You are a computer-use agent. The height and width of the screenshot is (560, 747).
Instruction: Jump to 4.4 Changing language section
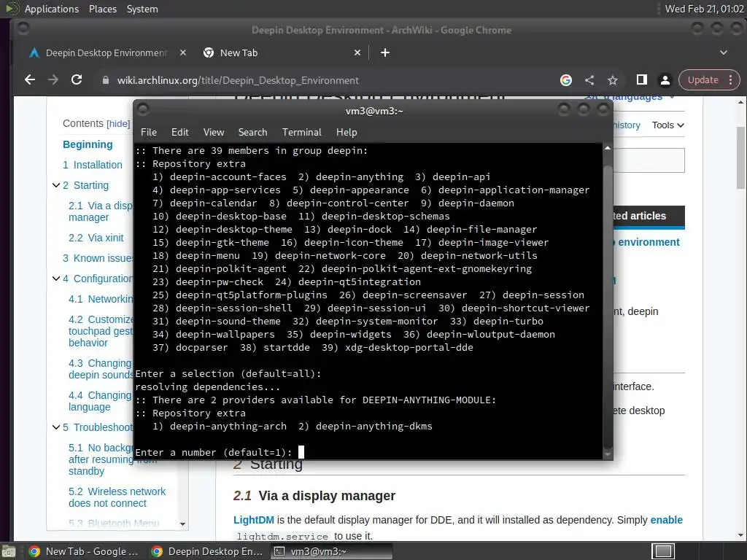[x=101, y=401]
